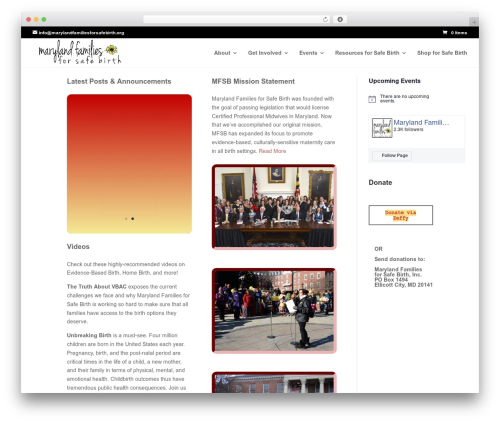Click the Videos heading
Screen dimensions: 500x423
tap(78, 247)
